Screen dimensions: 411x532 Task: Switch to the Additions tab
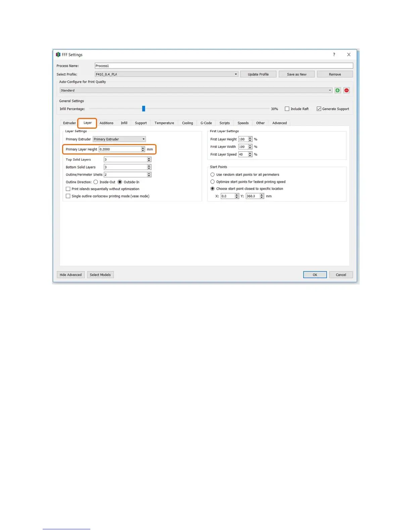click(106, 123)
